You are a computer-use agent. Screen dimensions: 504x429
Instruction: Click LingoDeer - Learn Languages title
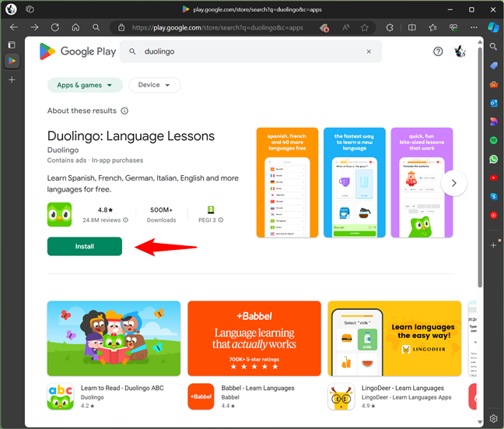pos(403,389)
